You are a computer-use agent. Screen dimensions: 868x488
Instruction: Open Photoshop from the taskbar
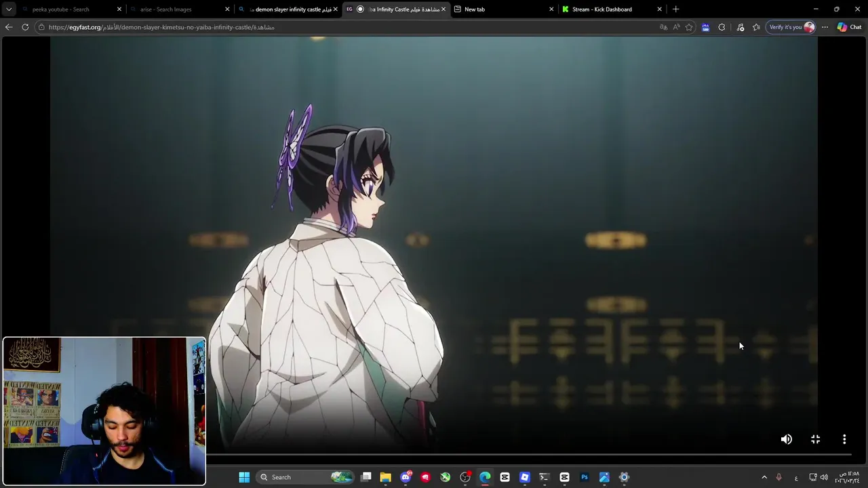point(584,477)
